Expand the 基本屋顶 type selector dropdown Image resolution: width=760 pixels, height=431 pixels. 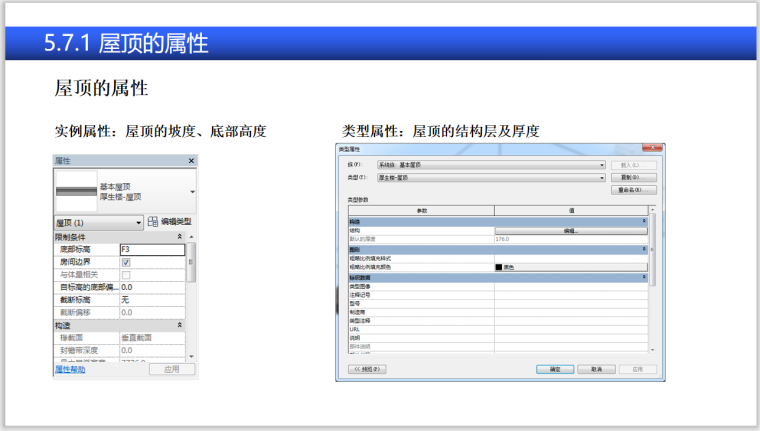tap(190, 190)
